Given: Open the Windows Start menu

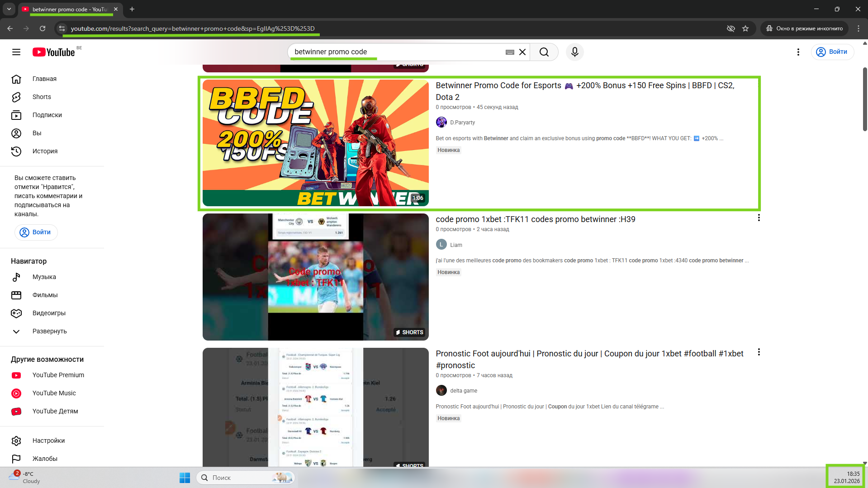Looking at the screenshot, I should coord(185,478).
